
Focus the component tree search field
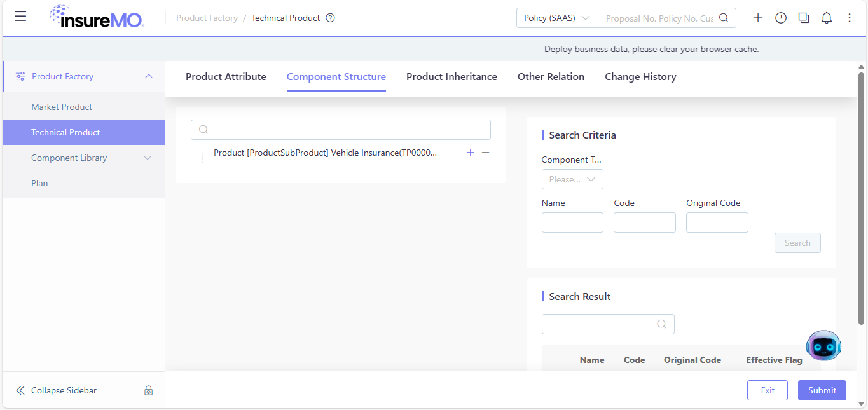pos(341,130)
